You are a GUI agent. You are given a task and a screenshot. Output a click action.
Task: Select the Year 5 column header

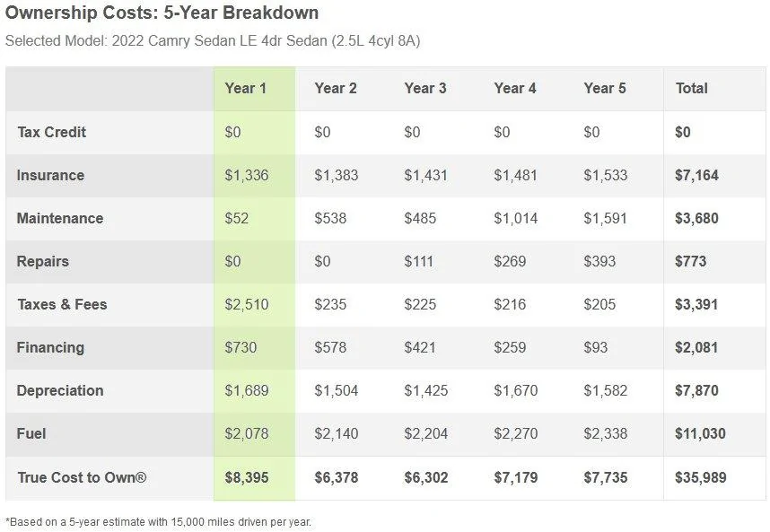click(x=604, y=88)
